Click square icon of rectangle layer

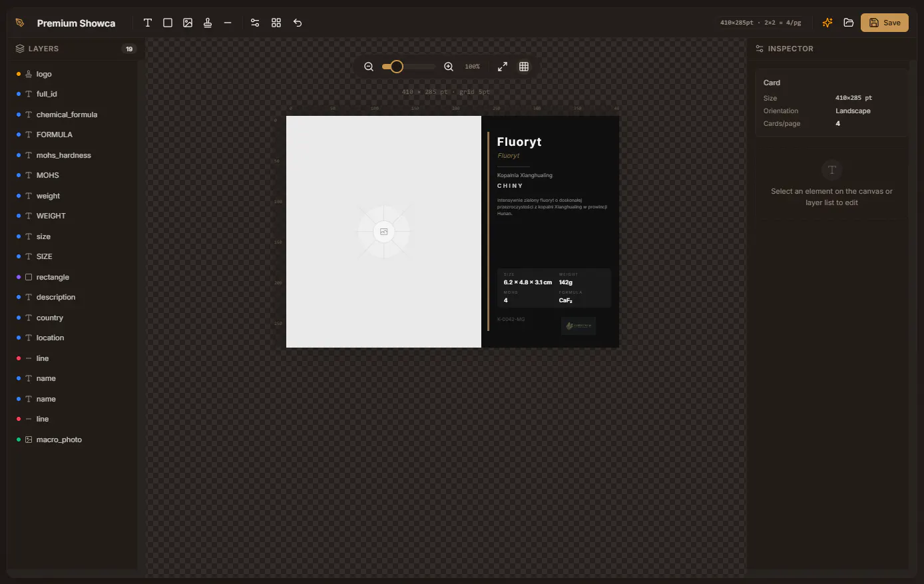click(29, 277)
